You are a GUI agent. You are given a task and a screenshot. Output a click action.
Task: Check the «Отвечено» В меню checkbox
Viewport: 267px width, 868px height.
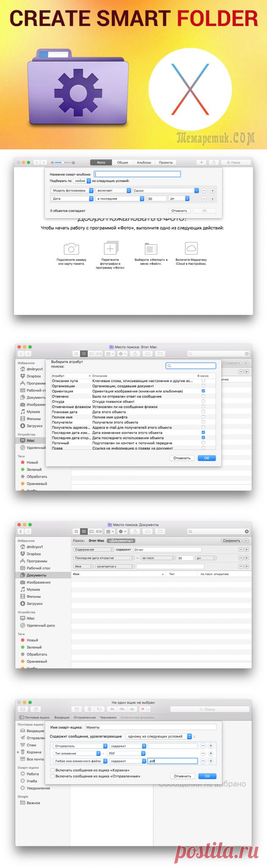point(203,397)
